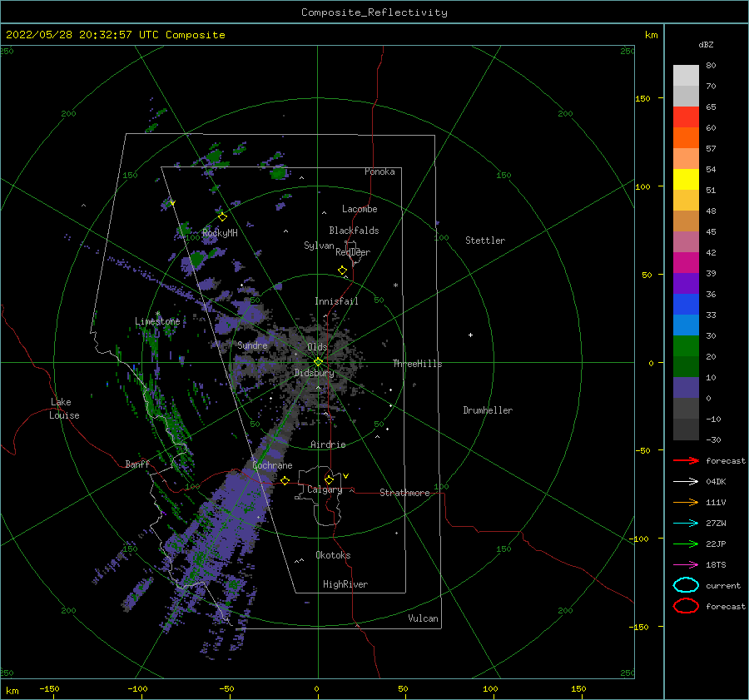Click the green 22JP arrow icon
Viewport: 749px width, 700px height.
point(686,544)
